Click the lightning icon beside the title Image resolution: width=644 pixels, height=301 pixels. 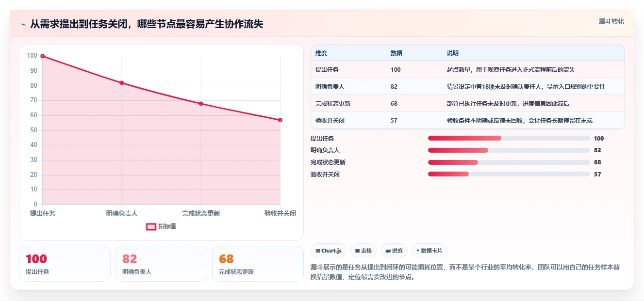coord(23,24)
